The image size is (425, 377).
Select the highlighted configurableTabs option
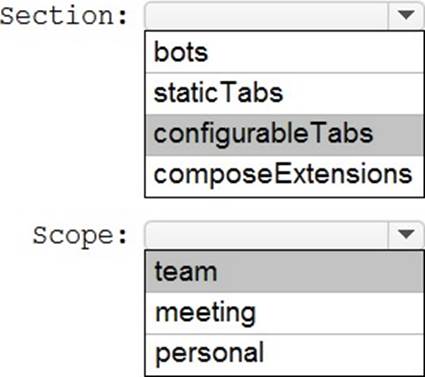pos(285,135)
